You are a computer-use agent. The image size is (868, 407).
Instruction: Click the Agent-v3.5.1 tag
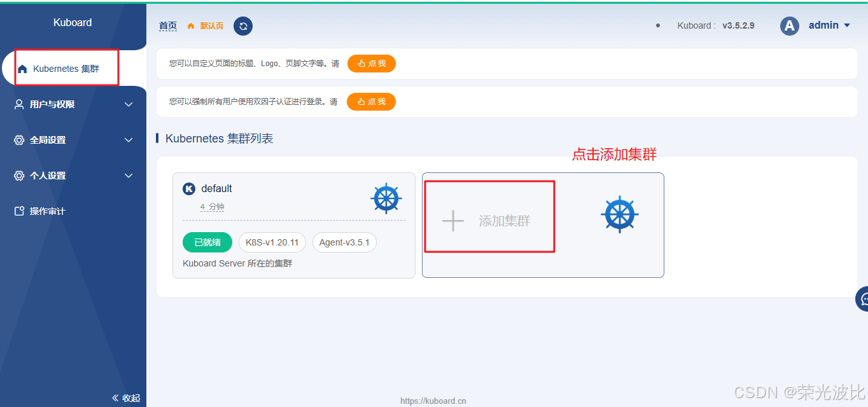[344, 242]
